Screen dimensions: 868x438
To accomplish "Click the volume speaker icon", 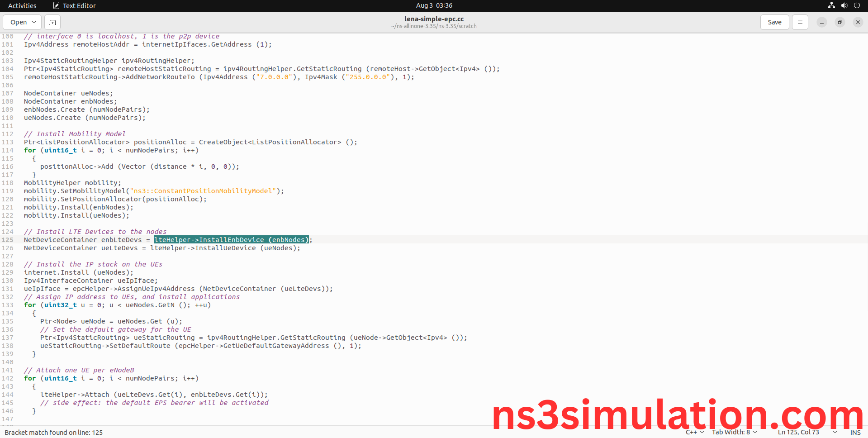I will 844,5.
